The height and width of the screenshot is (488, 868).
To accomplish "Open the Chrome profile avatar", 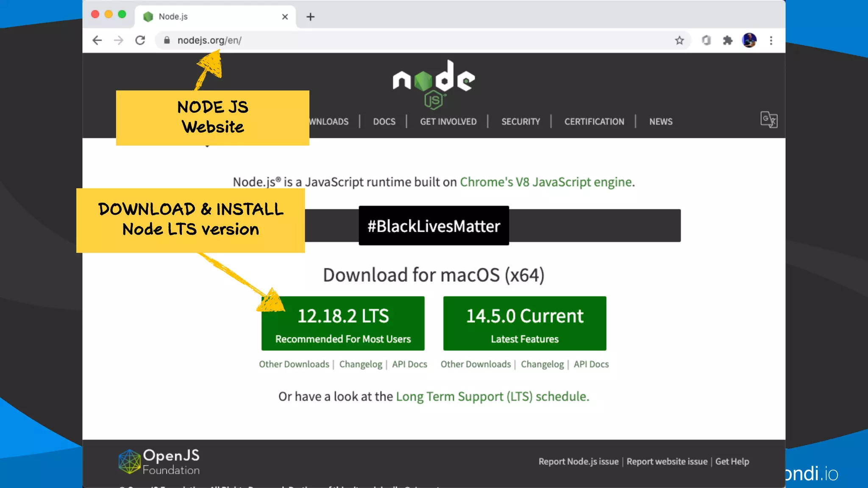I will [x=749, y=40].
